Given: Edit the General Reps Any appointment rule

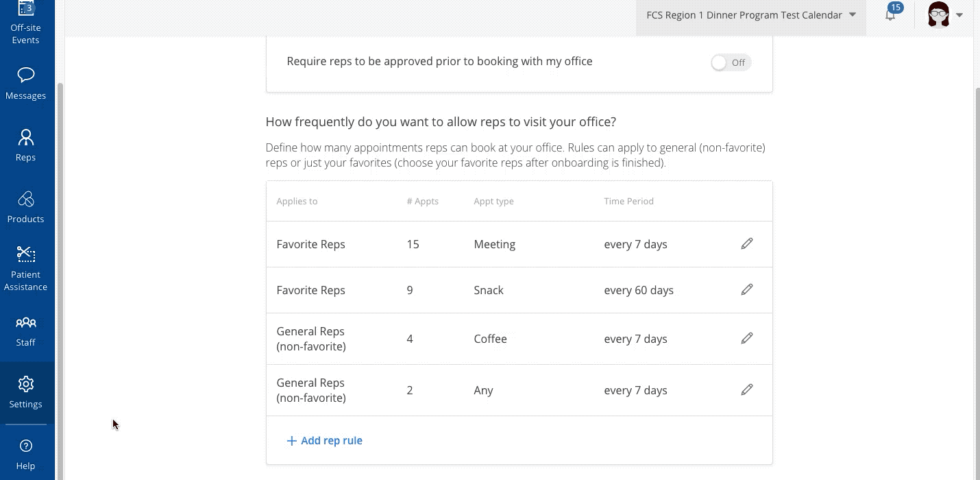Looking at the screenshot, I should click(746, 389).
